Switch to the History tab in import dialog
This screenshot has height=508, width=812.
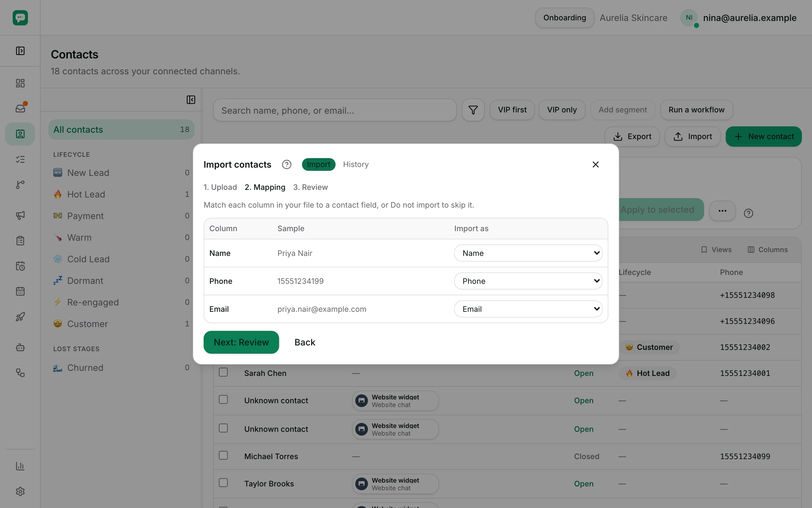pyautogui.click(x=356, y=164)
